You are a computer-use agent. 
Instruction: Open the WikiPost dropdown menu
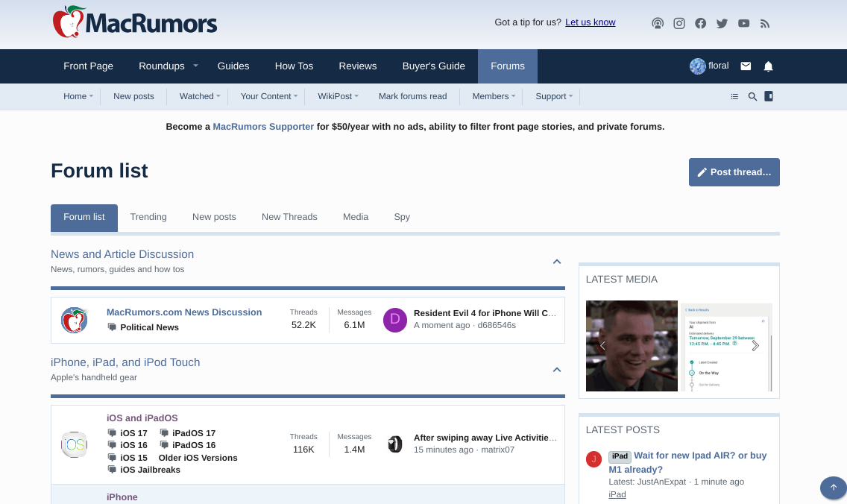click(x=356, y=96)
